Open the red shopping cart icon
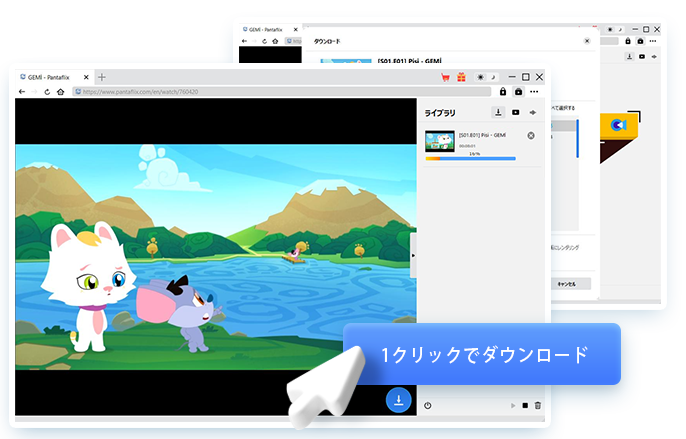686x439 pixels. click(x=445, y=77)
